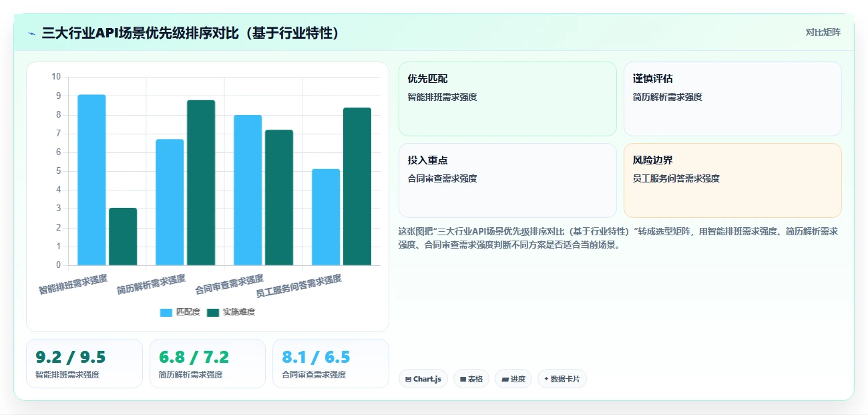Click the 6.8 / 7.2 stat card
The width and height of the screenshot is (868, 415).
point(208,364)
